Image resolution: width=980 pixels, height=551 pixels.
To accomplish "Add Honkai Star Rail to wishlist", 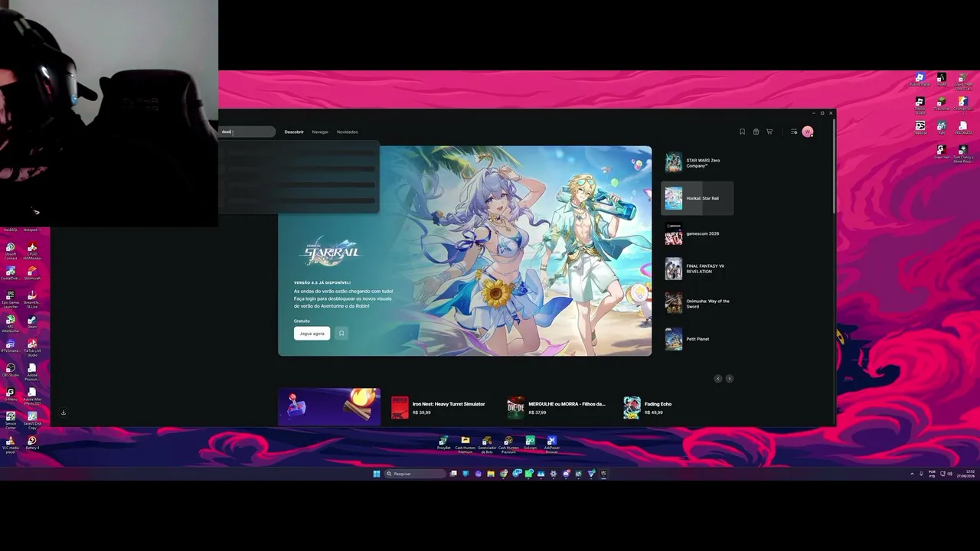I will [341, 334].
